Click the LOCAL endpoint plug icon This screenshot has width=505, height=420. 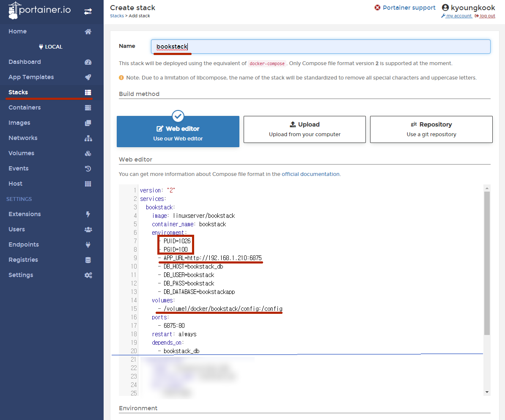point(41,47)
